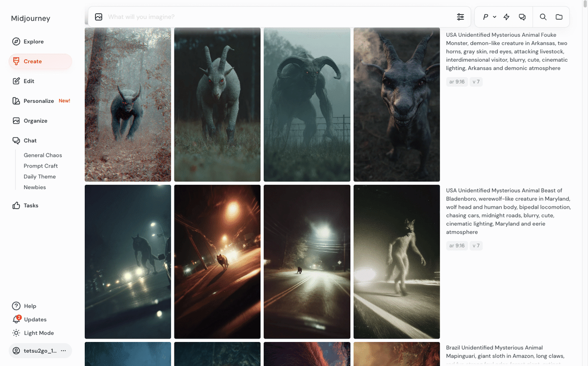Open the General Chaos chat room
This screenshot has height=366, width=588.
tap(43, 155)
